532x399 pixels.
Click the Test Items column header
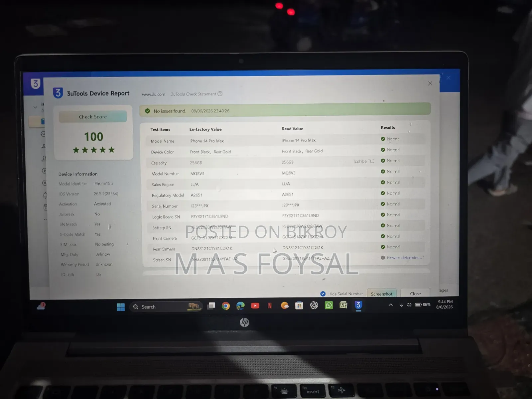coord(160,130)
